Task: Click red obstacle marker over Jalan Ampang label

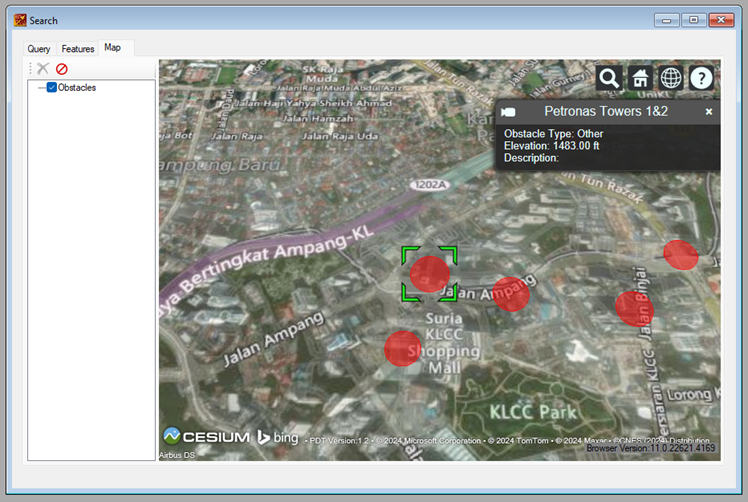Action: coord(511,294)
